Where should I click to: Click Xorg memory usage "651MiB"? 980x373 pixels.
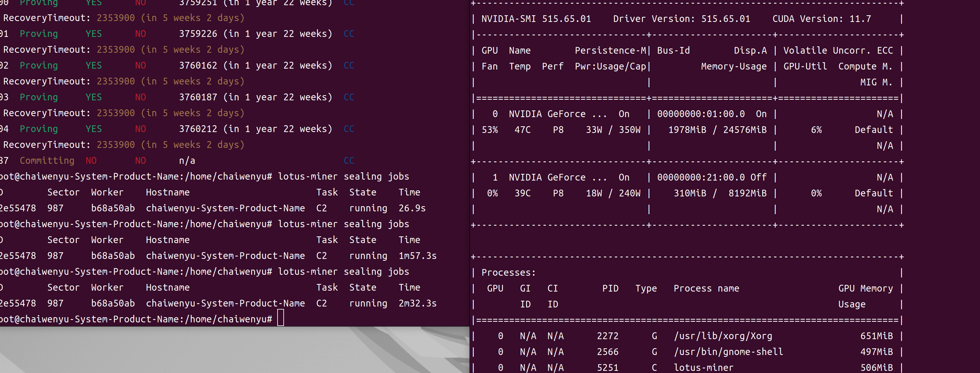click(x=877, y=336)
